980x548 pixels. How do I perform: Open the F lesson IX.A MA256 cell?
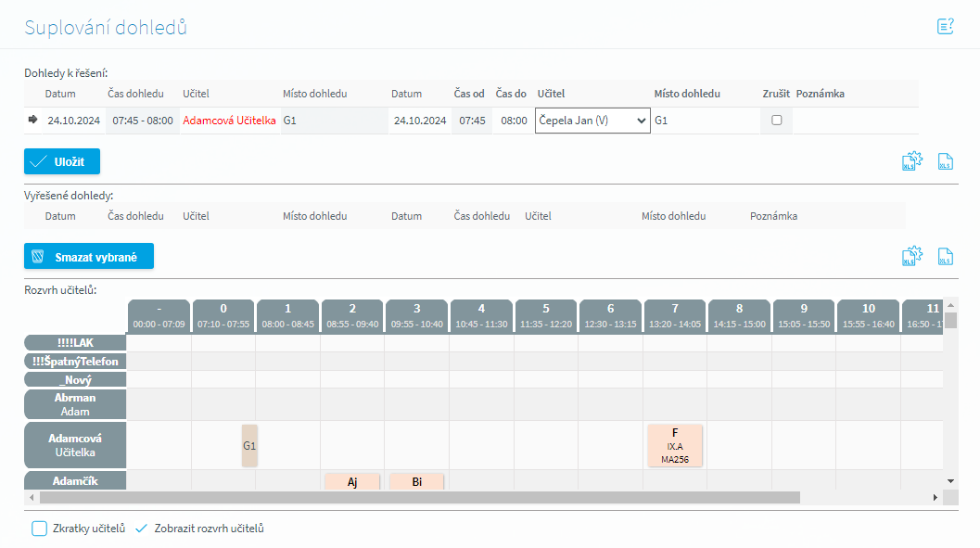pos(675,445)
